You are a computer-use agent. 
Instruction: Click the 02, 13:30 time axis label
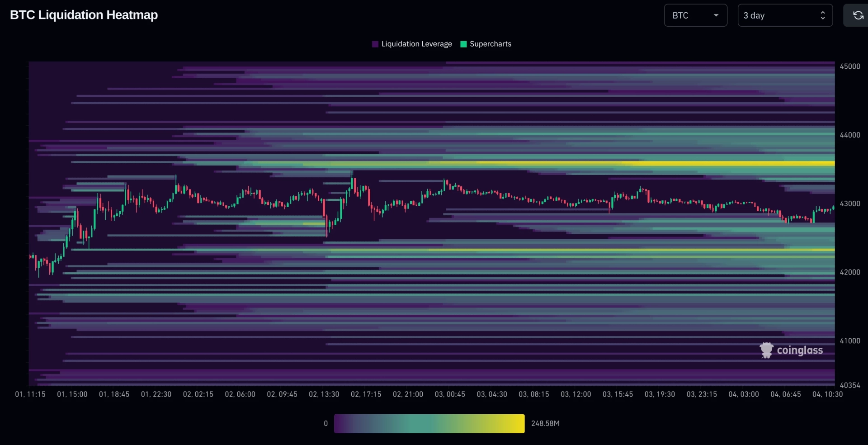[324, 394]
